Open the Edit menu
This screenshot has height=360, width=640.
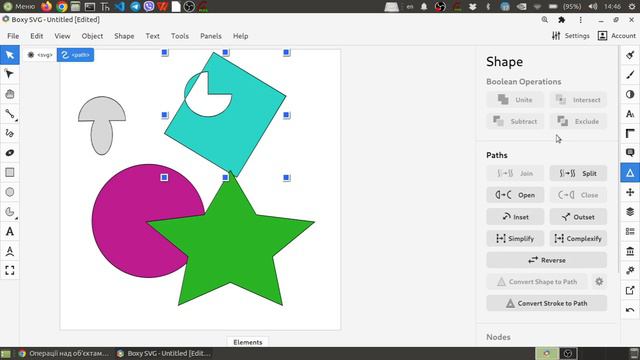pos(37,36)
